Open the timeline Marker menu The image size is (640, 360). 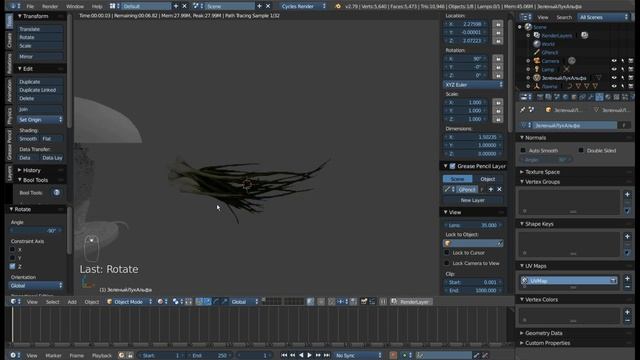coord(53,356)
